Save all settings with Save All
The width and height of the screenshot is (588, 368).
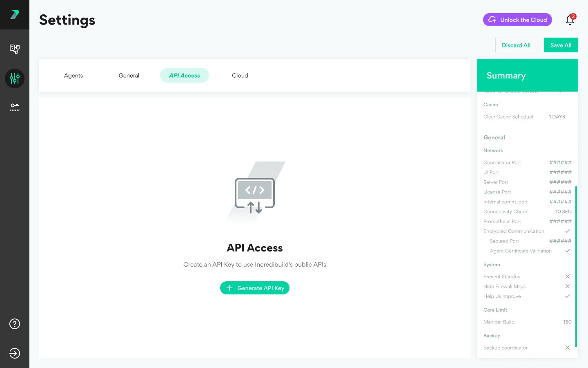(x=561, y=45)
